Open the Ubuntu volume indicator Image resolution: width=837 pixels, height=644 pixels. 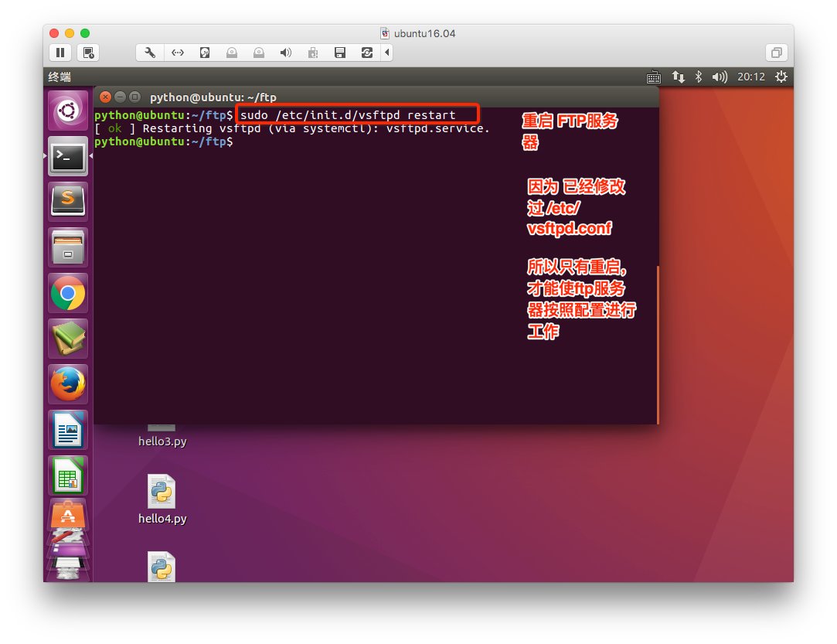pos(720,77)
